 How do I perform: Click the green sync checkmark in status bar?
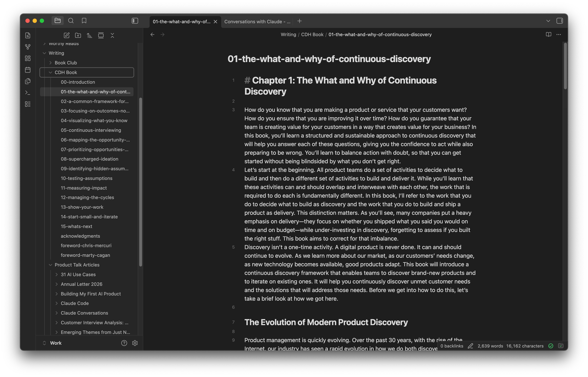click(551, 346)
